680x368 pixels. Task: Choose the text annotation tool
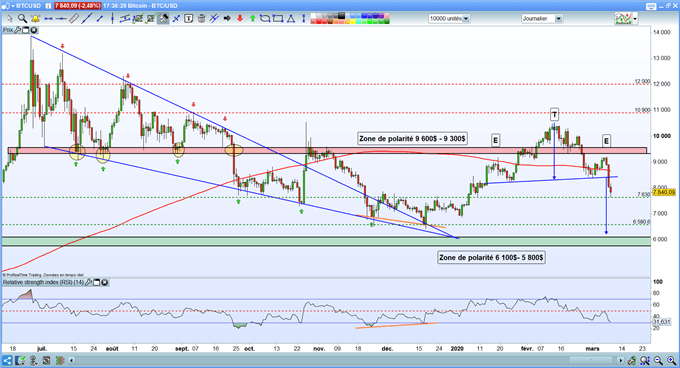(189, 19)
